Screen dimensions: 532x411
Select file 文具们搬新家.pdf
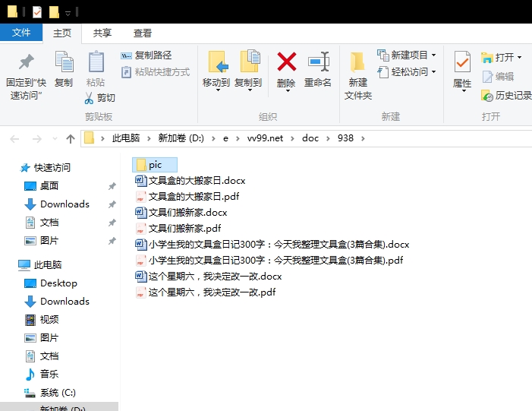178,228
